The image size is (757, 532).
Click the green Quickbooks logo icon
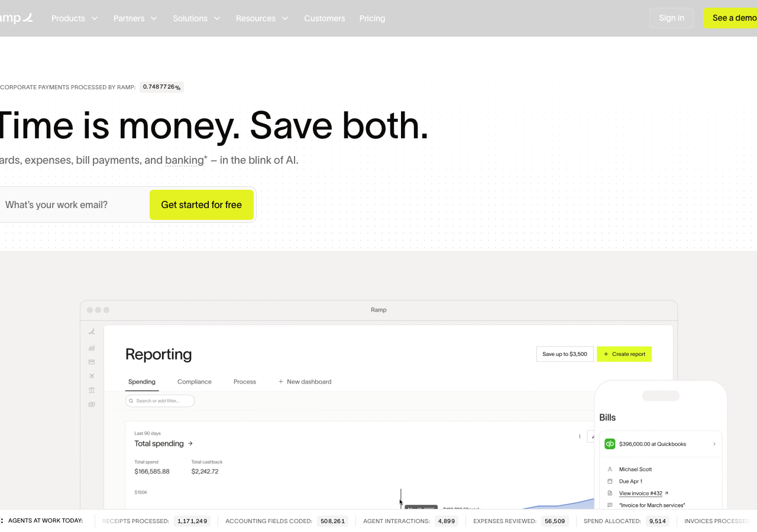610,444
